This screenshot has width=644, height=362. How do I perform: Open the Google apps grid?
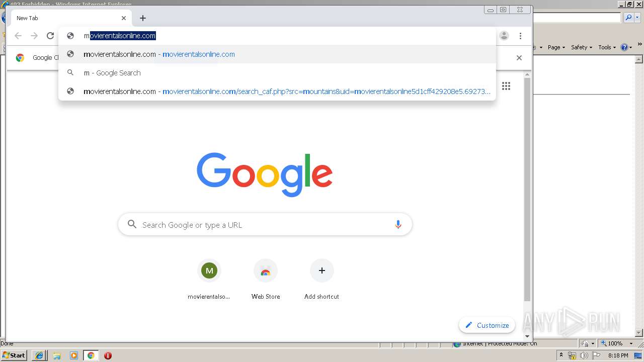(506, 86)
